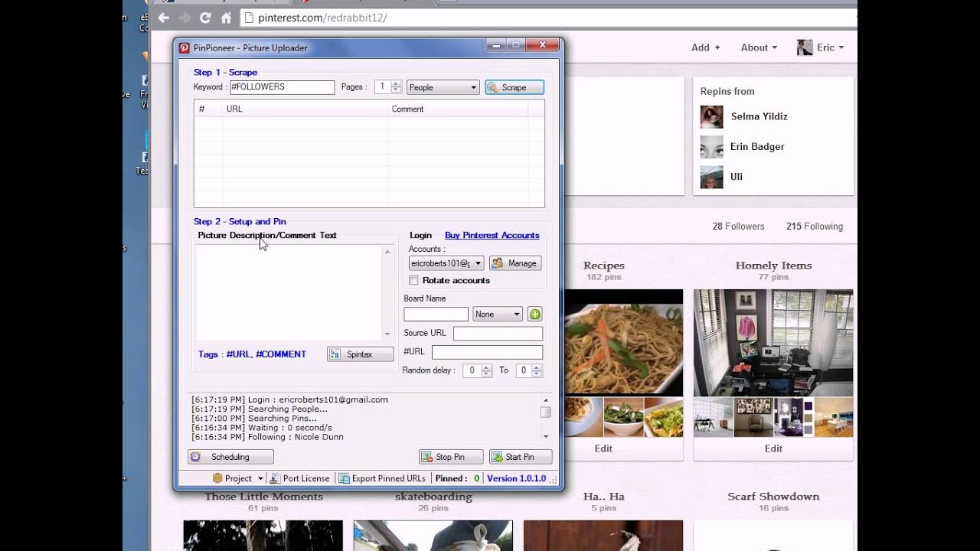Viewport: 980px width, 551px height.
Task: Click the Start Pin button
Action: pyautogui.click(x=521, y=457)
